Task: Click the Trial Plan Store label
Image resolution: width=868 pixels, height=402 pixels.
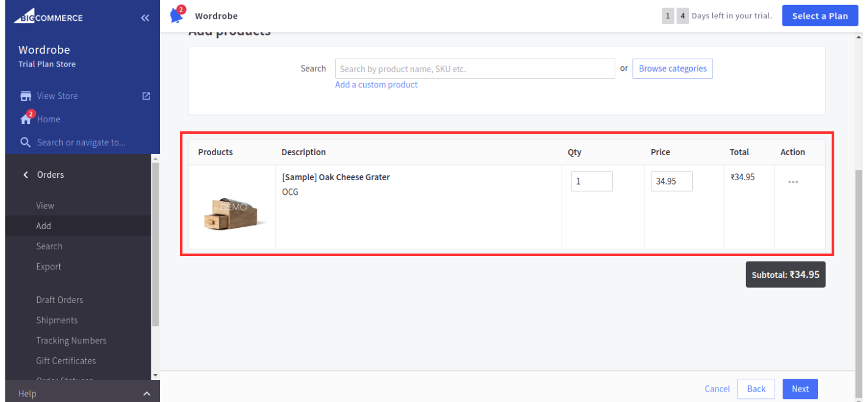Action: click(x=47, y=64)
